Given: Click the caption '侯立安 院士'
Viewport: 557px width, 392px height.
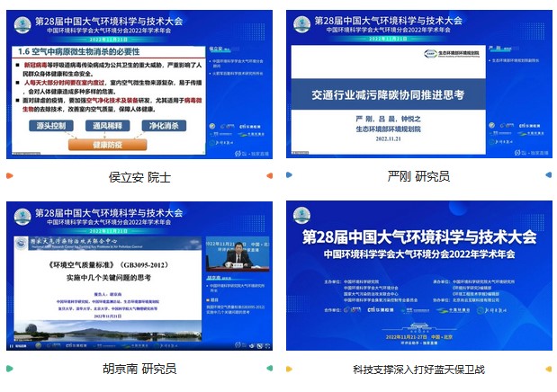Looking at the screenshot, I should coord(139,177).
